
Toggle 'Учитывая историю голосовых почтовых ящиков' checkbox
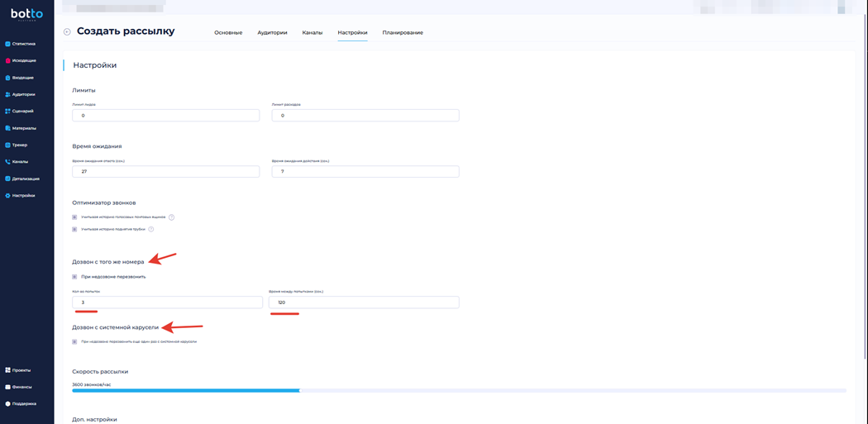(74, 217)
